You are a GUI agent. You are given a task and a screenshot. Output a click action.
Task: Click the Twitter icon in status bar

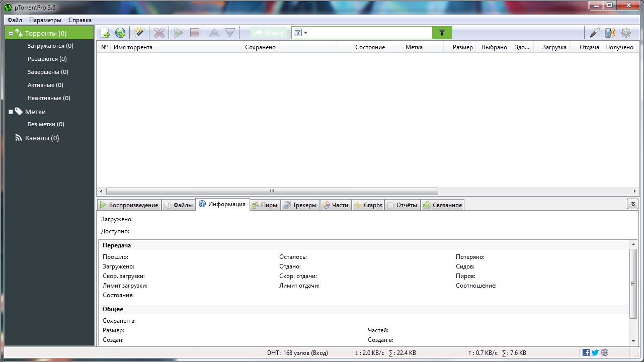[x=595, y=353]
